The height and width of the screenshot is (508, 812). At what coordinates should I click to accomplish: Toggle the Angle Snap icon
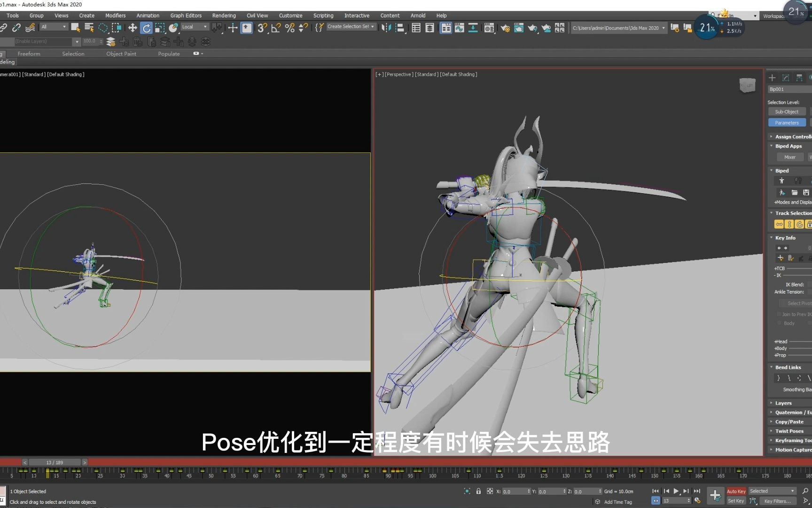pos(276,28)
